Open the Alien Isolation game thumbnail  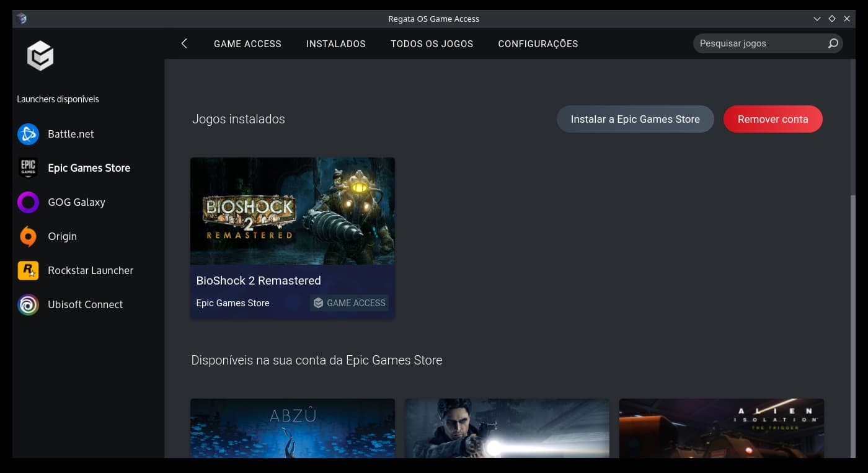(722, 428)
